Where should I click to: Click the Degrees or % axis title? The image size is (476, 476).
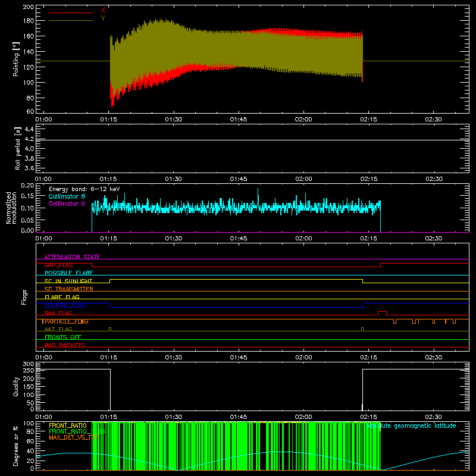(x=16, y=446)
